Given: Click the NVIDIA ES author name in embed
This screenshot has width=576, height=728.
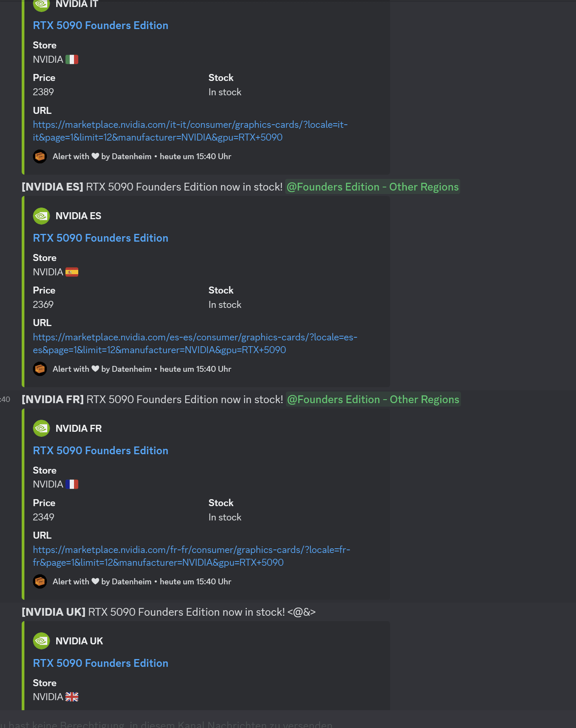Looking at the screenshot, I should pyautogui.click(x=78, y=216).
